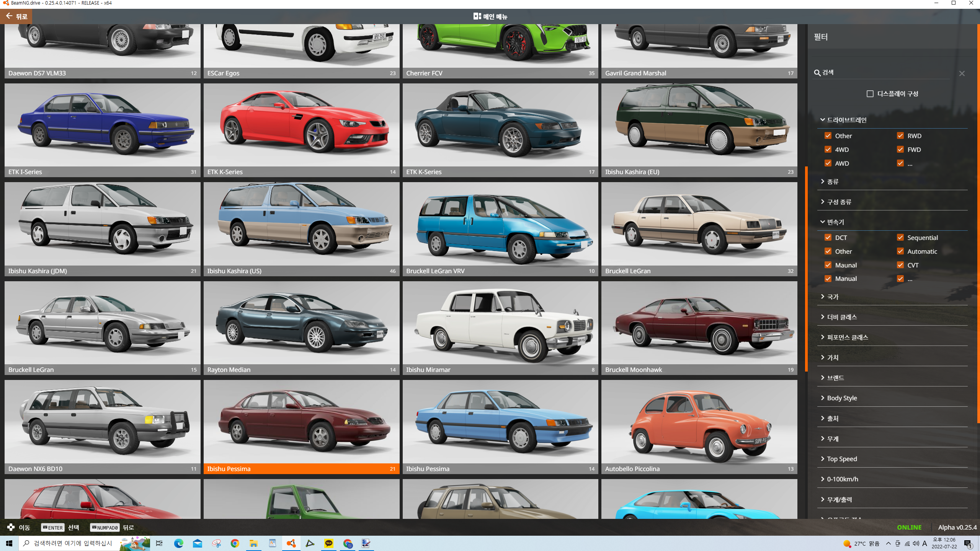Select the Daewon NX6 BD10 wagon
This screenshot has height=551, width=980.
click(x=103, y=427)
